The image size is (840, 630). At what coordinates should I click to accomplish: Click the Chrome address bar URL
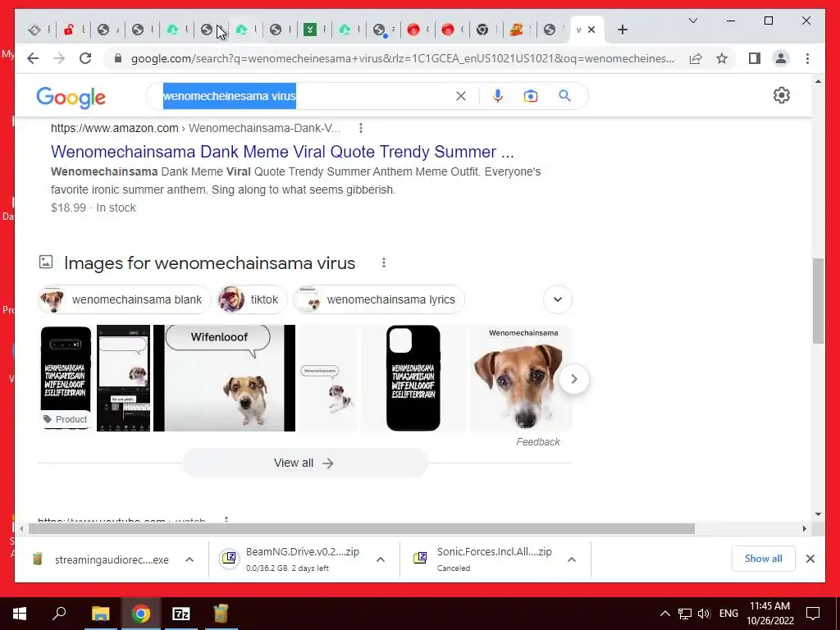(402, 58)
